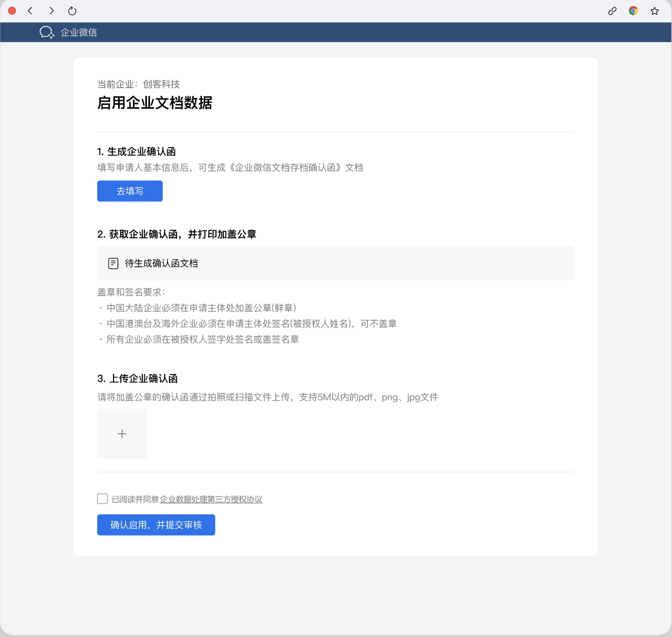Screen dimensions: 672x637
Task: Select the line about 中国大陆企业 stamping
Action: click(202, 308)
